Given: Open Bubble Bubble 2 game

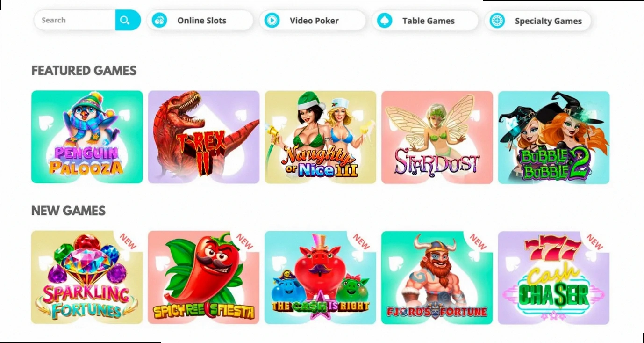Looking at the screenshot, I should click(554, 137).
